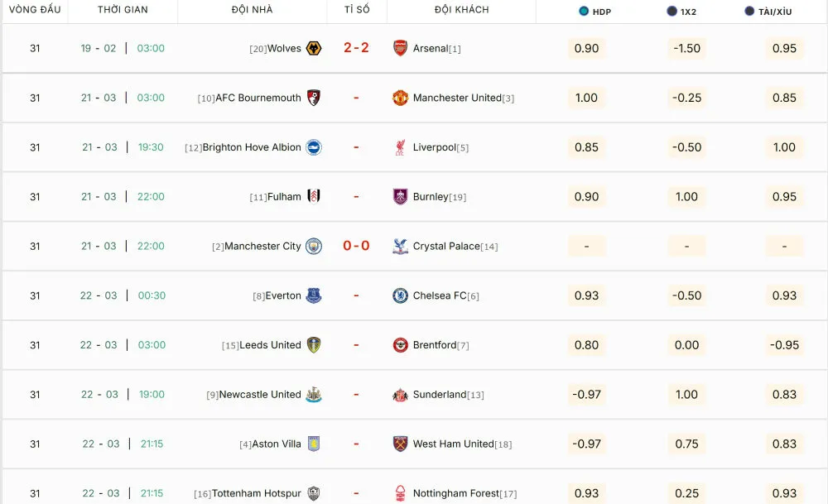Click the Arsenal club crest icon
The height and width of the screenshot is (504, 828).
click(401, 49)
